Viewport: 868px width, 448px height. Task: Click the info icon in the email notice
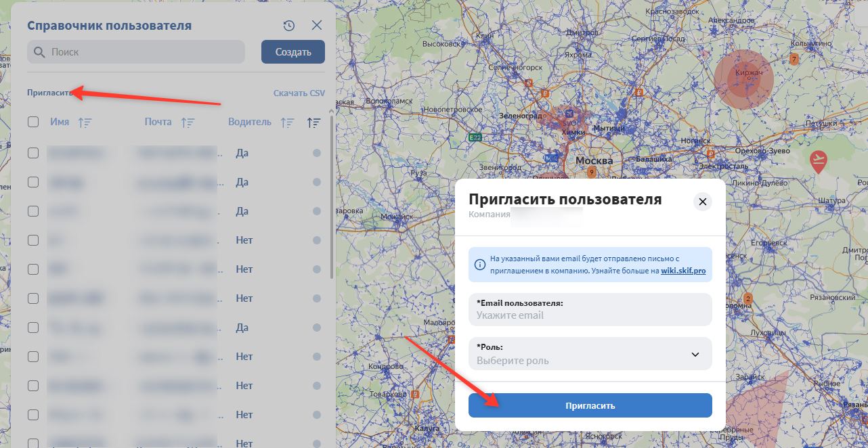coord(480,265)
